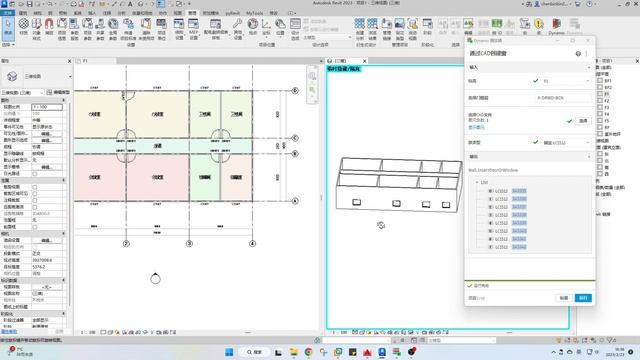This screenshot has height=360, width=640.
Task: Click the view scale 1:100 field
Action: [47, 107]
